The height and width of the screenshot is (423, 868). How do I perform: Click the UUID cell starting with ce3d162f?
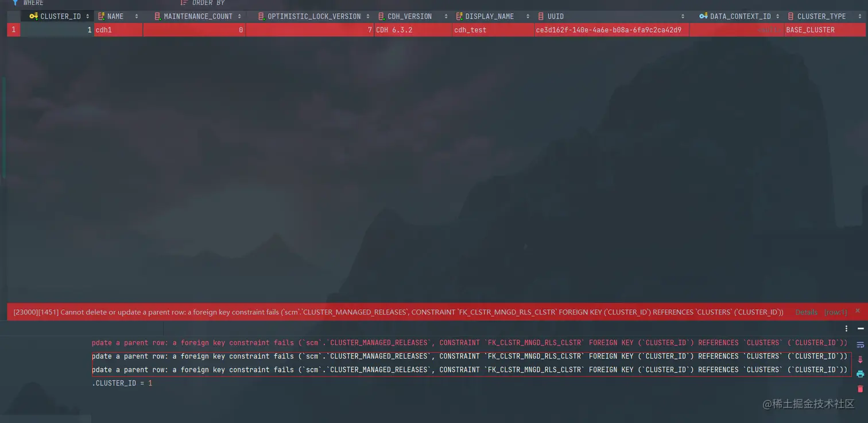[x=612, y=30]
